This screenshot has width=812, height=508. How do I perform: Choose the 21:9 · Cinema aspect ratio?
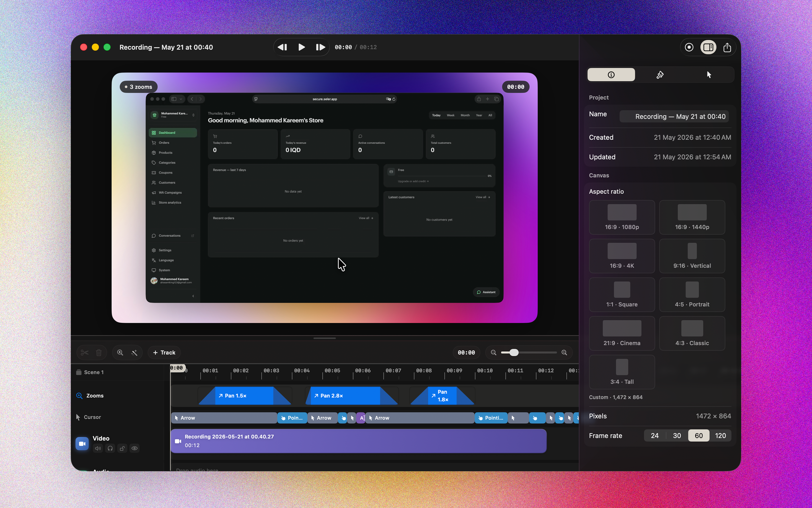(x=622, y=333)
